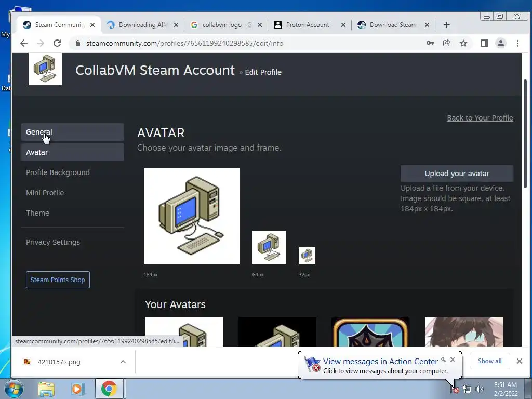The width and height of the screenshot is (532, 399).
Task: Click the wrench icon in Action Center balloon
Action: click(x=443, y=360)
